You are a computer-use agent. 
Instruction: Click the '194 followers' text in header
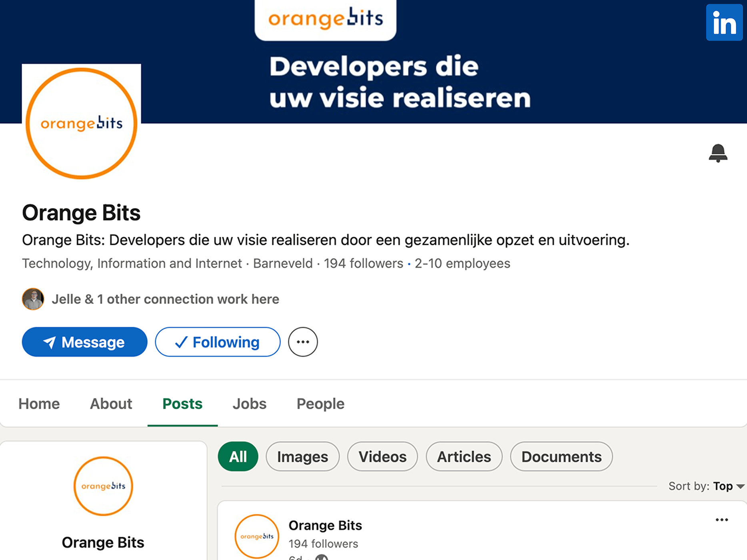click(364, 264)
